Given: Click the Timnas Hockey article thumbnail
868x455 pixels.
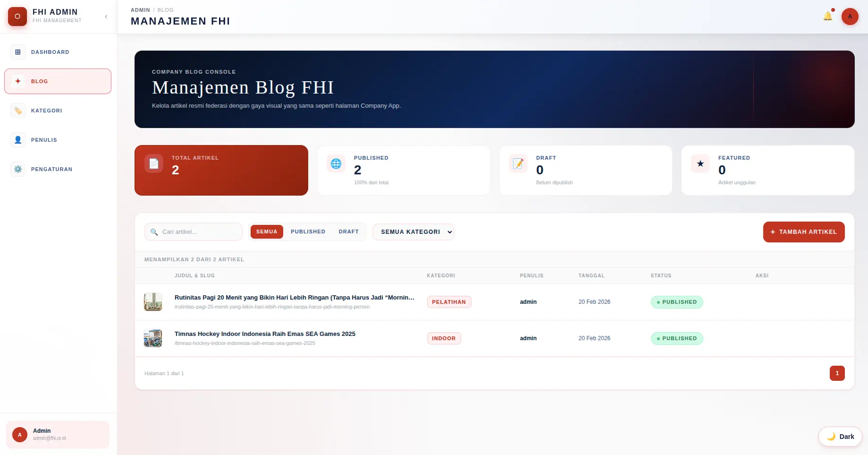Looking at the screenshot, I should 153,338.
